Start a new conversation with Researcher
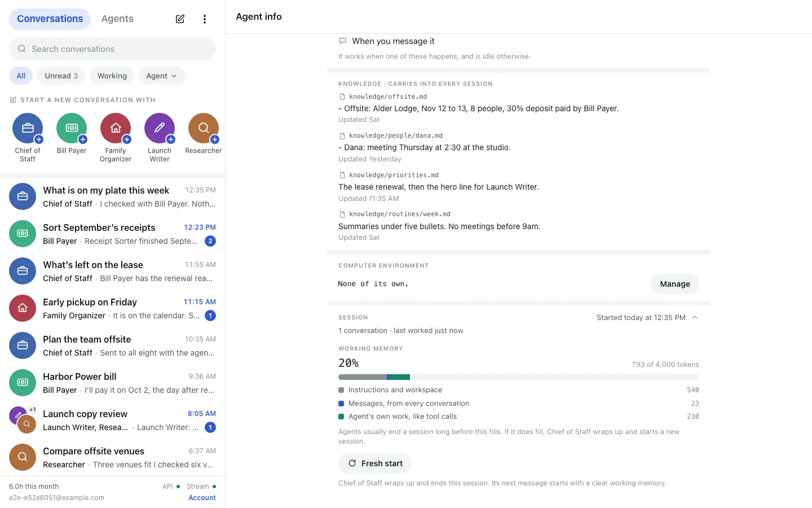The image size is (812, 508). [x=204, y=134]
